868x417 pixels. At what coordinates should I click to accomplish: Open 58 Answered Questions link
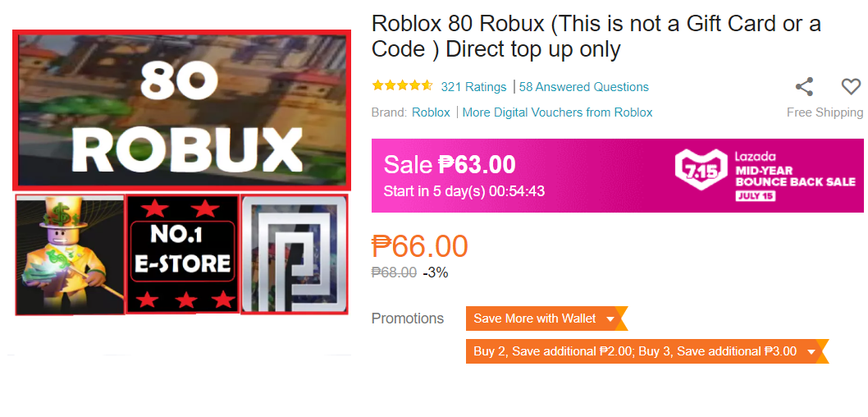pos(584,87)
